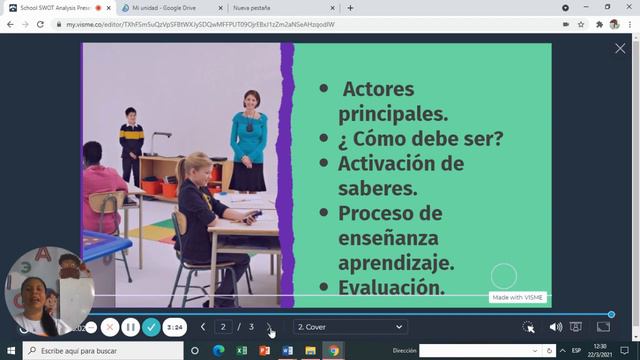
Task: Go to the next slide arrow
Action: pos(269,327)
